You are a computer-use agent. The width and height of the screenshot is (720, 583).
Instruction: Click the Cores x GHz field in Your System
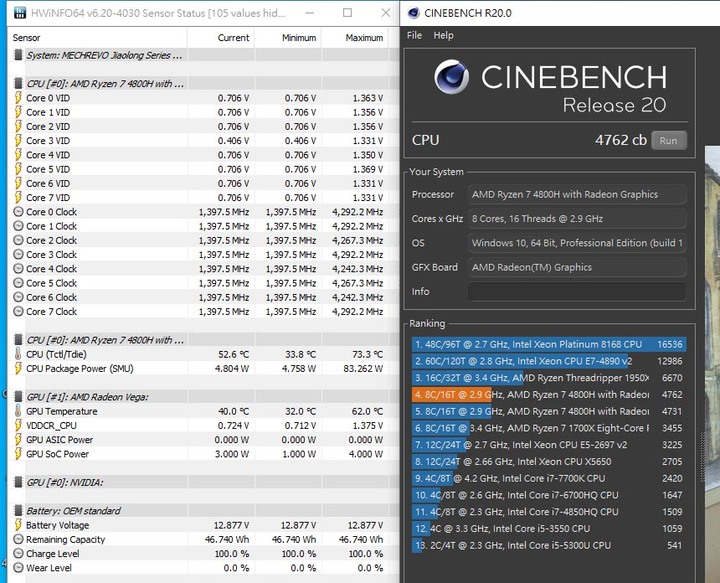point(577,219)
